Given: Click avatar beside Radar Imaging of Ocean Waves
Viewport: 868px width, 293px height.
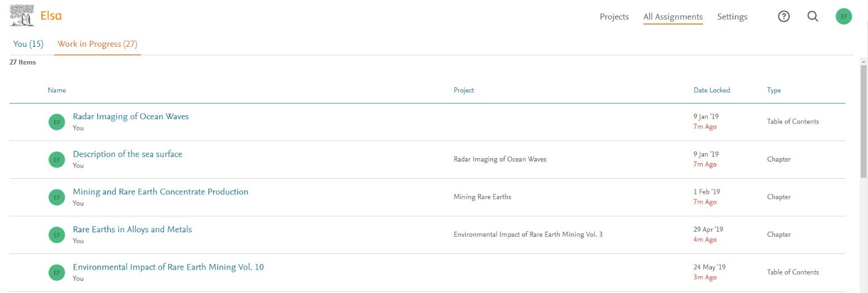Looking at the screenshot, I should coord(56,122).
